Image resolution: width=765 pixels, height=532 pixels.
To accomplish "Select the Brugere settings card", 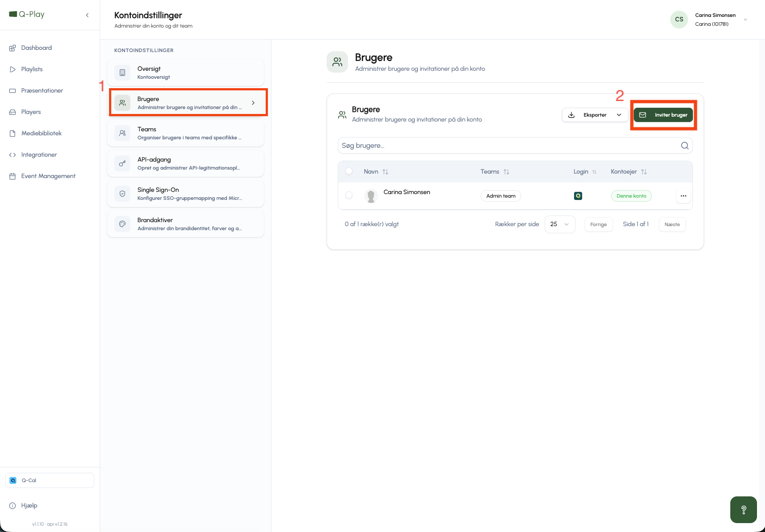I will 186,103.
